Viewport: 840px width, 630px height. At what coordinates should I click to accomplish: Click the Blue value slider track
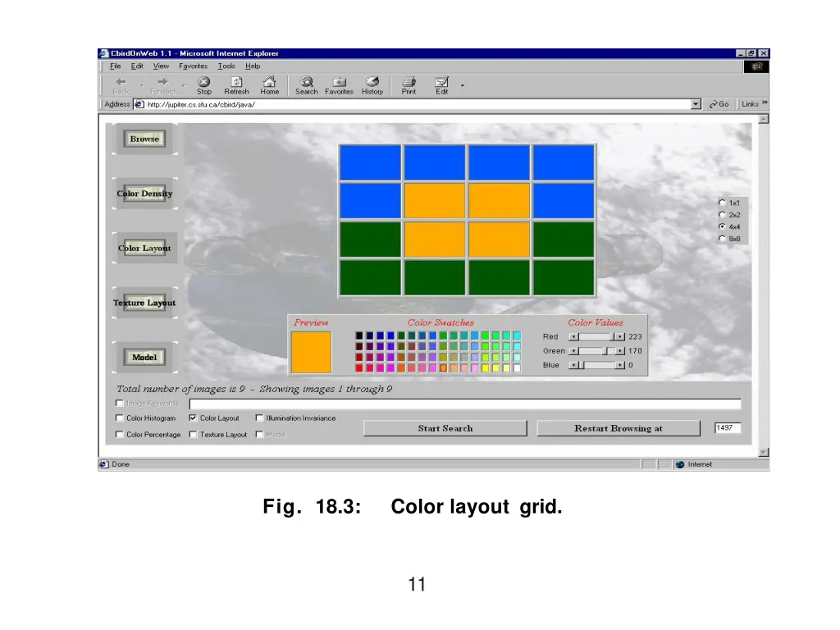tap(596, 365)
